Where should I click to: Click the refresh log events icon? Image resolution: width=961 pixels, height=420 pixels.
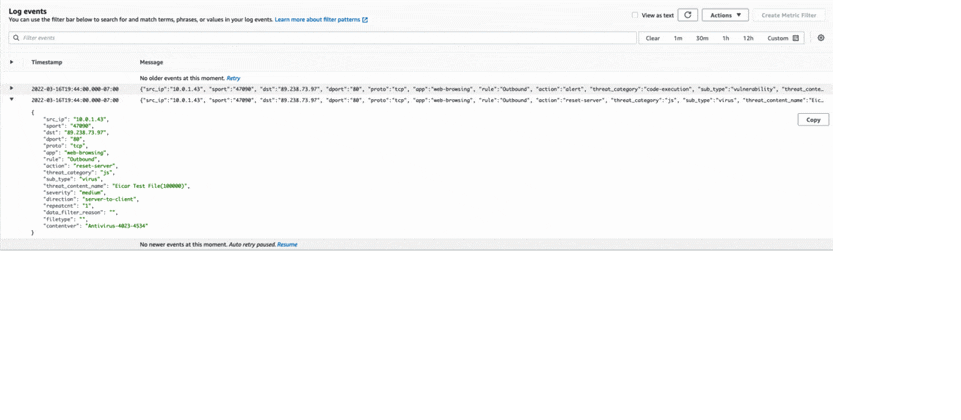(x=687, y=15)
